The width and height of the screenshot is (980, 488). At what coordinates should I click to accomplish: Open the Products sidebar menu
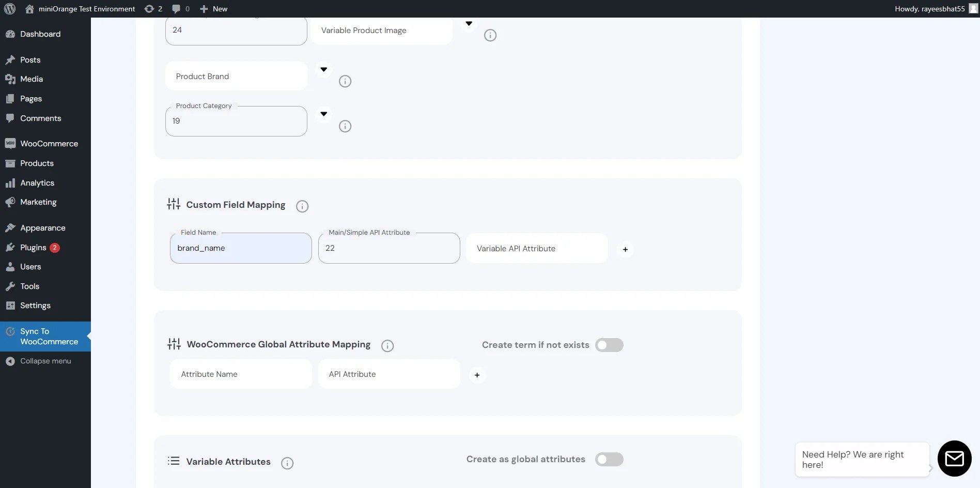pos(37,163)
